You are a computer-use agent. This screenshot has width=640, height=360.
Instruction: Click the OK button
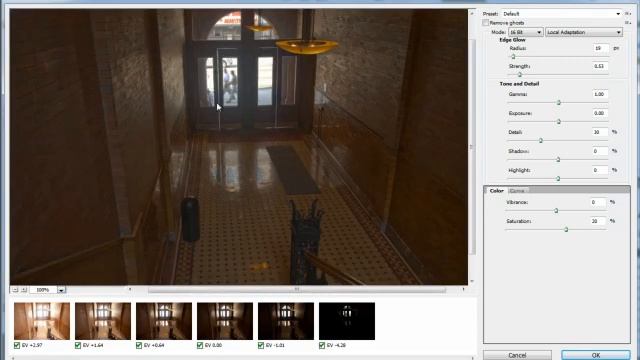click(x=596, y=355)
